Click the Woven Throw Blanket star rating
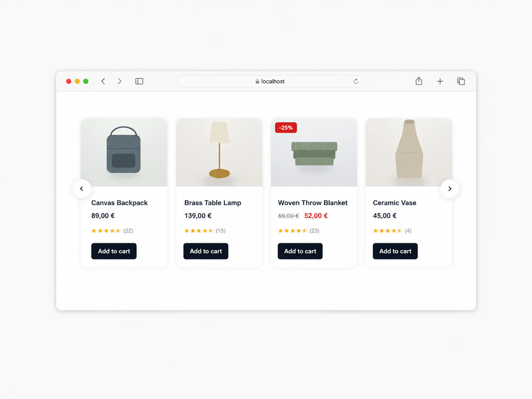Image resolution: width=532 pixels, height=399 pixels. coord(293,231)
